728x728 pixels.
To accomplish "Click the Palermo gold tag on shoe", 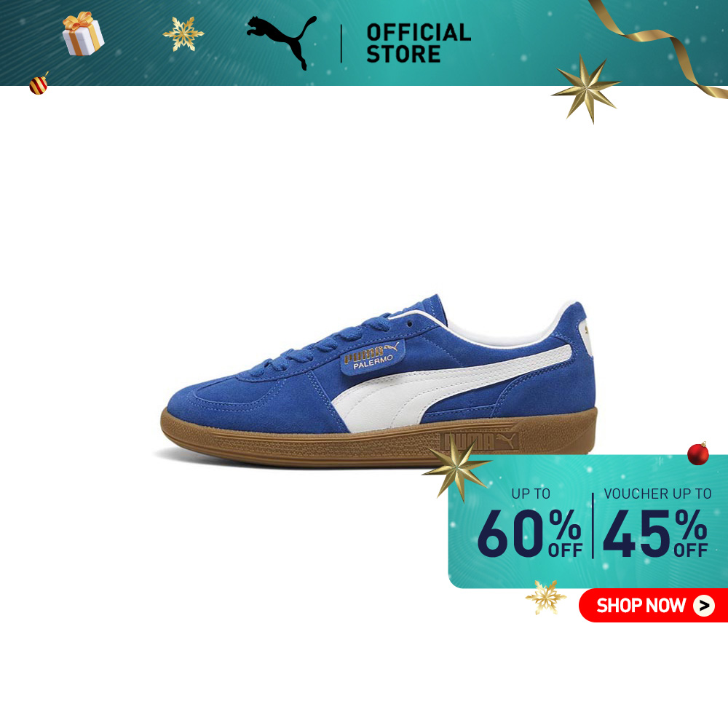I will 373,356.
